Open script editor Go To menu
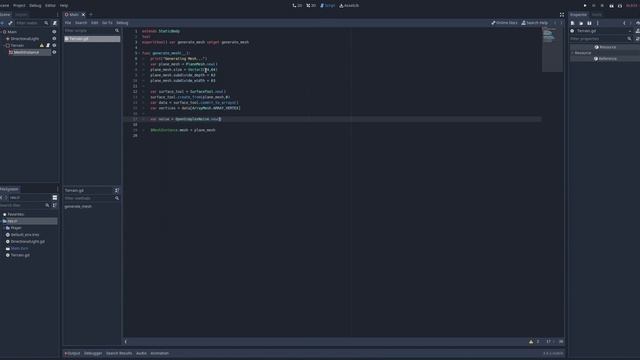Viewport: 640px width, 360px height. tap(107, 23)
